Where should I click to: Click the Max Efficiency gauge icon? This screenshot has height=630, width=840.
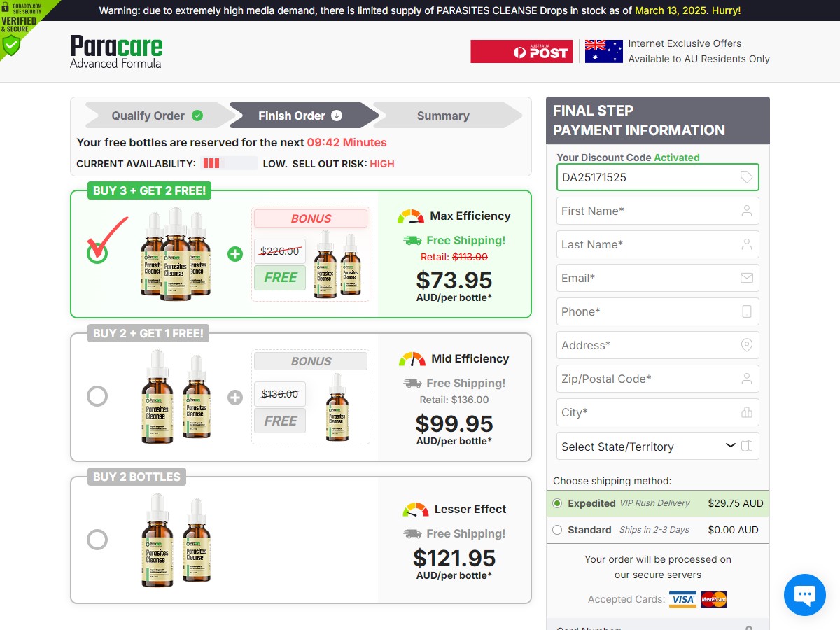411,216
